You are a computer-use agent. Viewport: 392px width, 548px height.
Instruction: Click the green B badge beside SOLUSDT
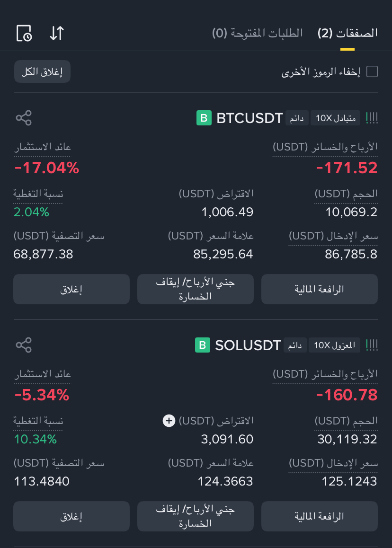coord(203,345)
